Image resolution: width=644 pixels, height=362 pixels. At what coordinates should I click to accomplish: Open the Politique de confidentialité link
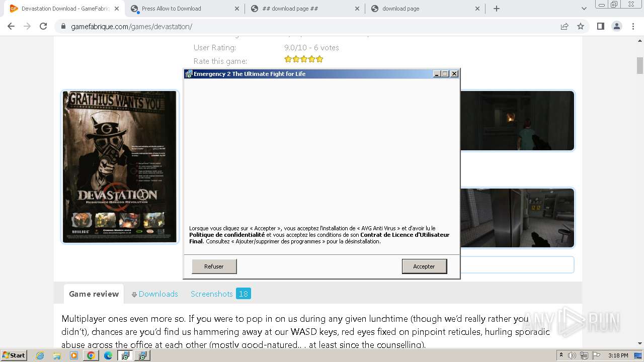point(227,235)
